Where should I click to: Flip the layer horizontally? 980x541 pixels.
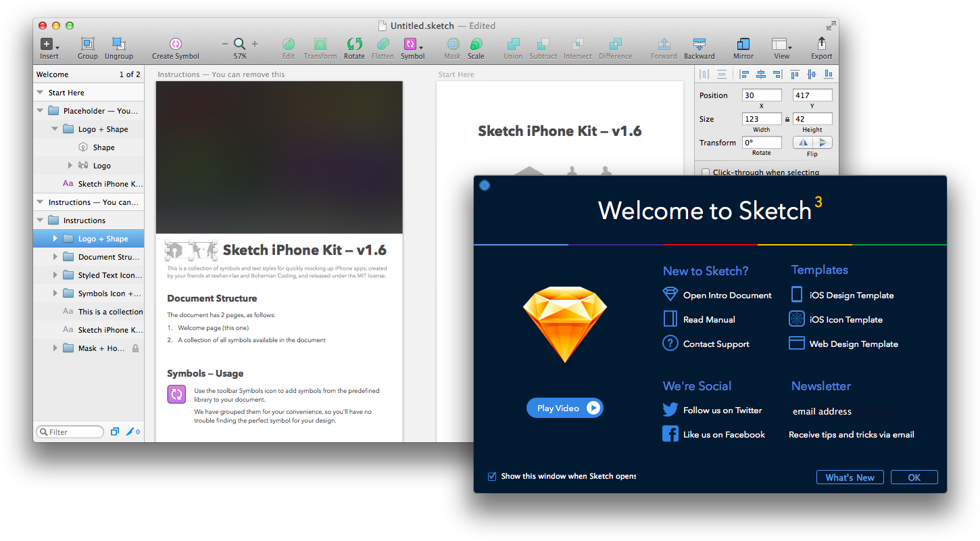803,143
